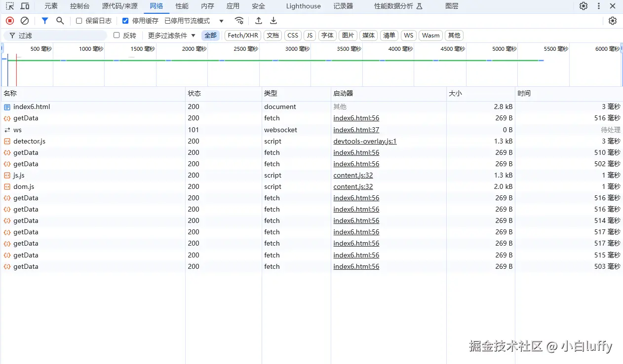The height and width of the screenshot is (364, 623).
Task: Click the dom.js script icon
Action: (x=7, y=187)
